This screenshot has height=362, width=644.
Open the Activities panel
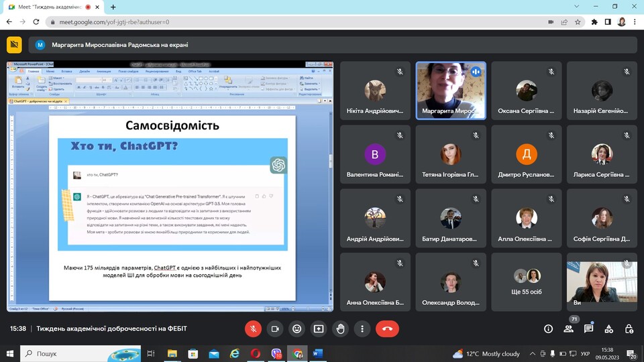click(609, 328)
